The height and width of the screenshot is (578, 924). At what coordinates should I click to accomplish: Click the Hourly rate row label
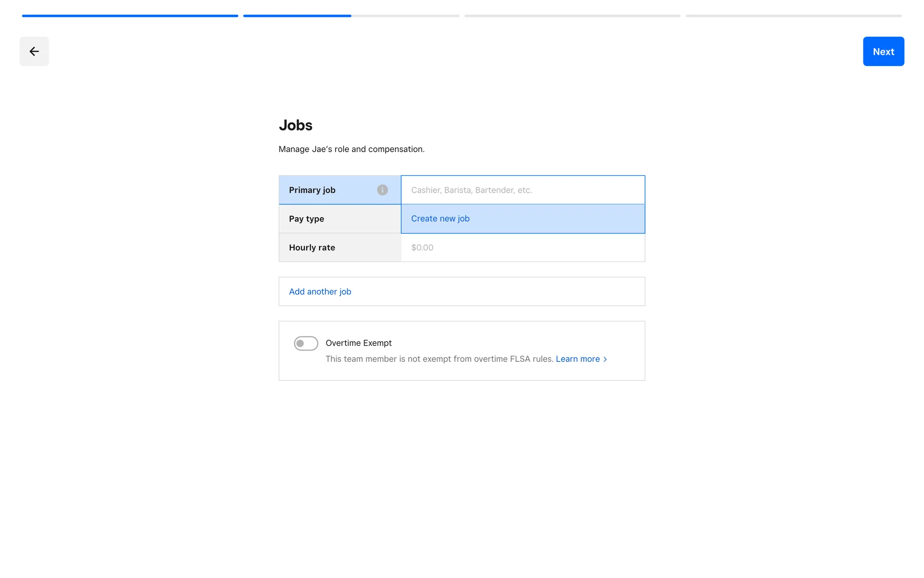coord(312,248)
